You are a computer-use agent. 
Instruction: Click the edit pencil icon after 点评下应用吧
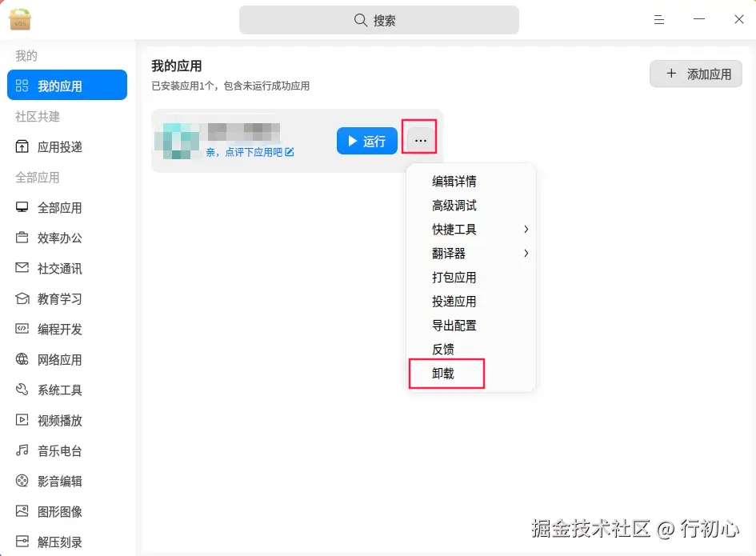click(290, 152)
